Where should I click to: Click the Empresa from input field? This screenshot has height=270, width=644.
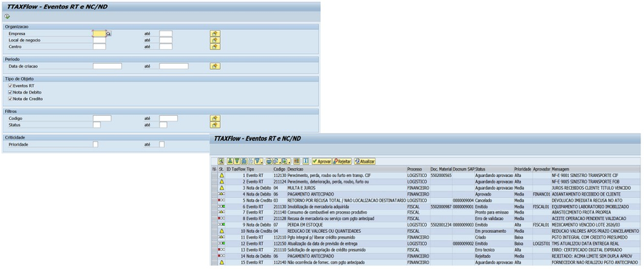click(x=99, y=34)
